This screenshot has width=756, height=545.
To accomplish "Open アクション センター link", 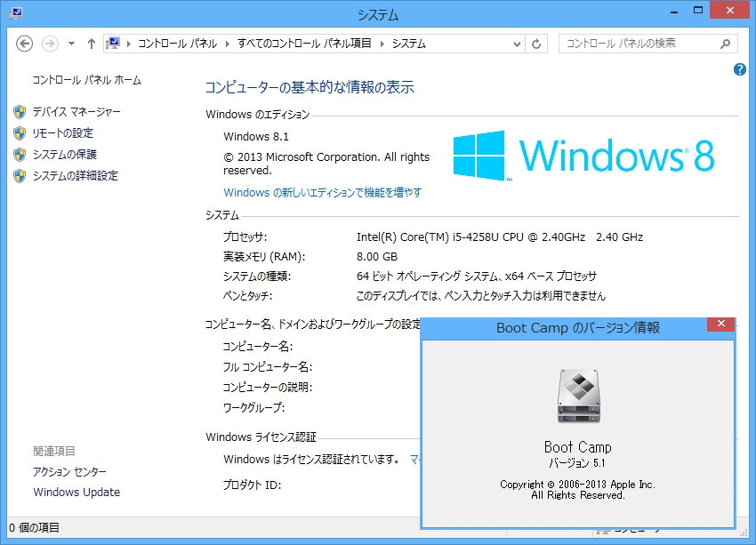I will [70, 471].
